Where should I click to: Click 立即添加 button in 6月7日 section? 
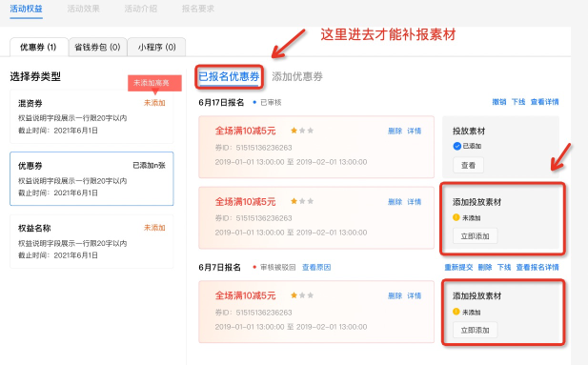click(476, 330)
